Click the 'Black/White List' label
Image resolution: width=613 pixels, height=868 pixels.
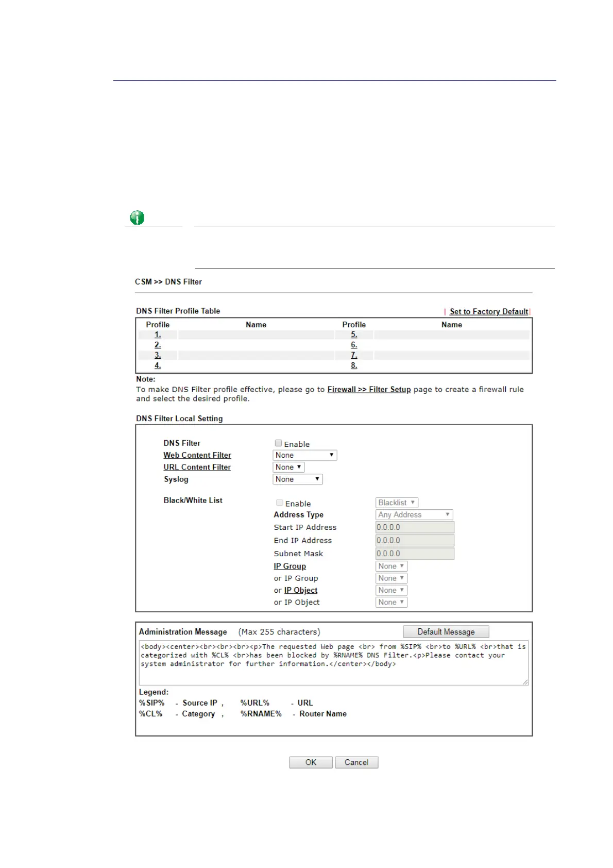tap(193, 500)
